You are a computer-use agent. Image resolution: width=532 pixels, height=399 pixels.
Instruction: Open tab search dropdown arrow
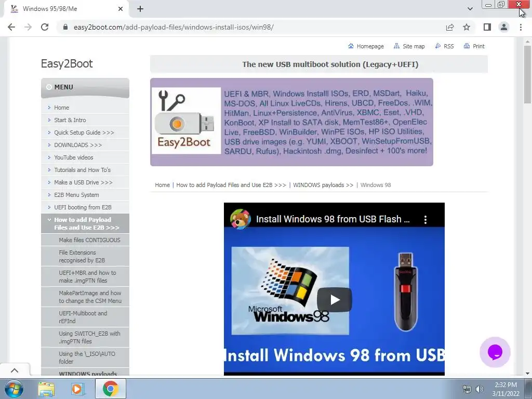470,9
